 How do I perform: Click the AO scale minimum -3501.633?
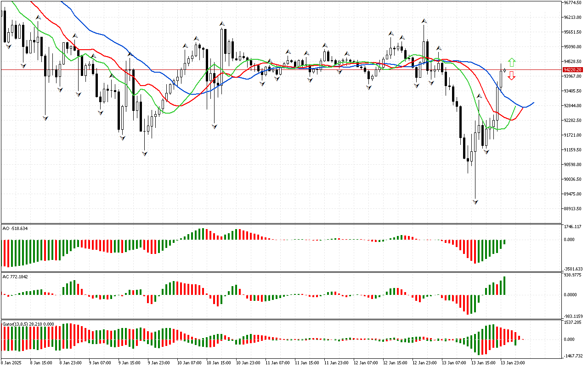[x=573, y=269]
